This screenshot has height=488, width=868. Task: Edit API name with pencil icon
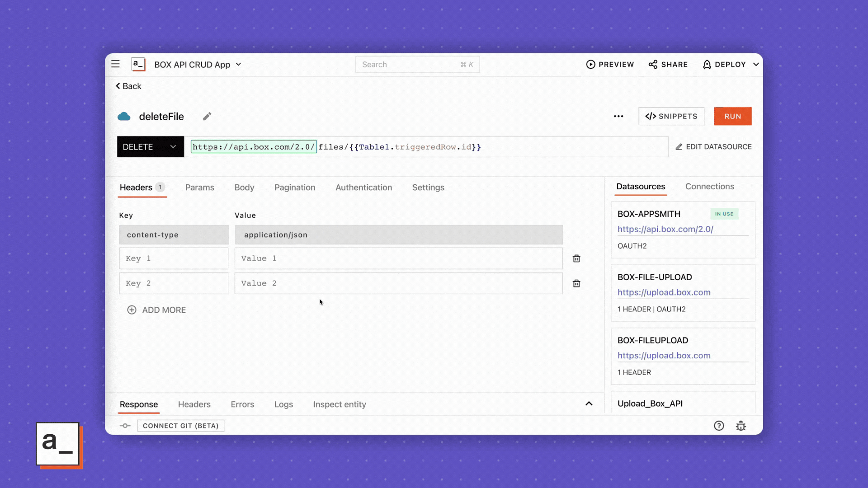(207, 117)
